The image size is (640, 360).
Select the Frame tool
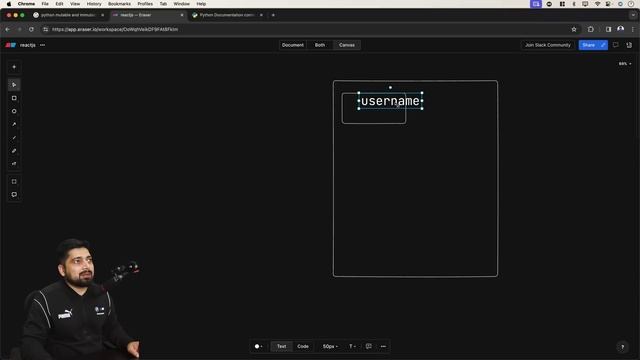pyautogui.click(x=14, y=182)
